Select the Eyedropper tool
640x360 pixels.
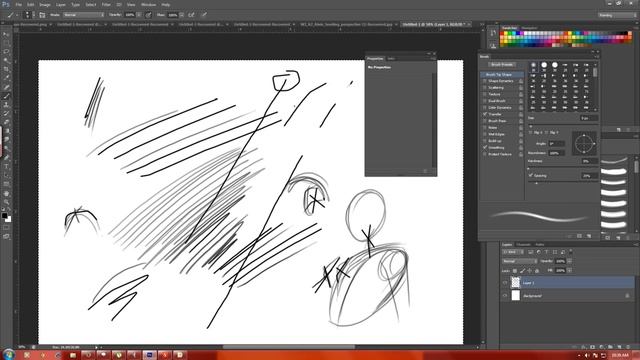(x=6, y=78)
